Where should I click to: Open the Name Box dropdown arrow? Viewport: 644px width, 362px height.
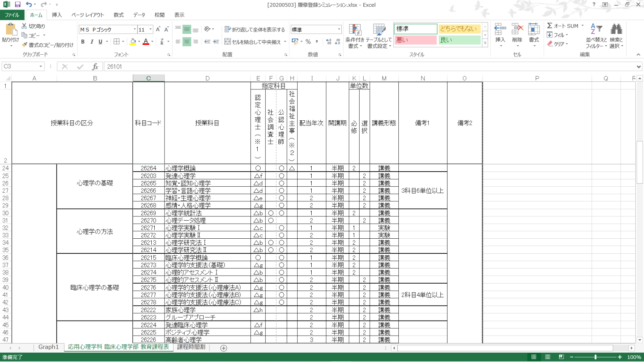click(41, 67)
